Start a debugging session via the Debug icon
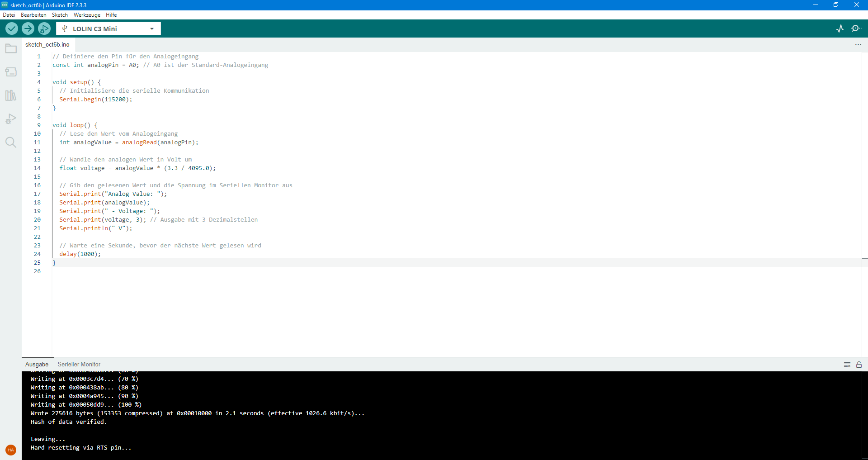 pyautogui.click(x=44, y=28)
